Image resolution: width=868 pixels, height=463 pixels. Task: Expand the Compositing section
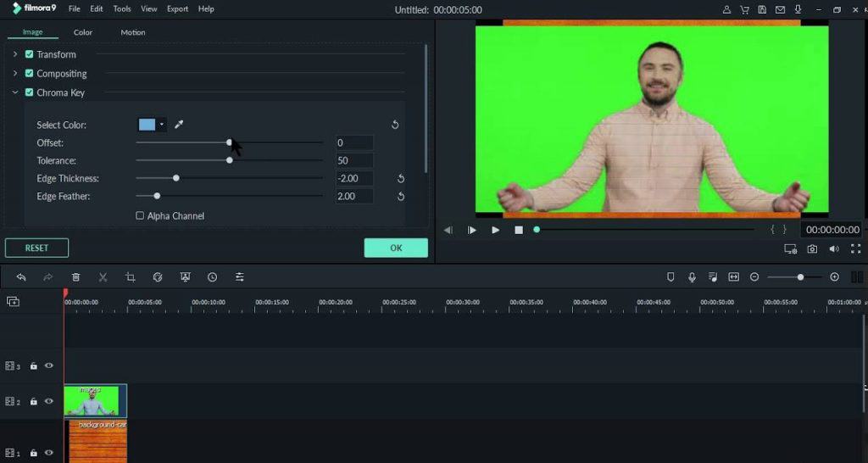pos(15,73)
